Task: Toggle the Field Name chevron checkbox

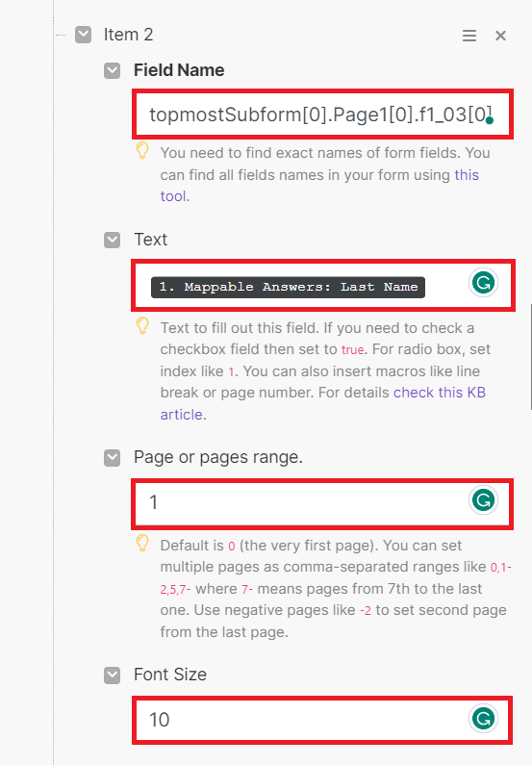Action: tap(113, 70)
